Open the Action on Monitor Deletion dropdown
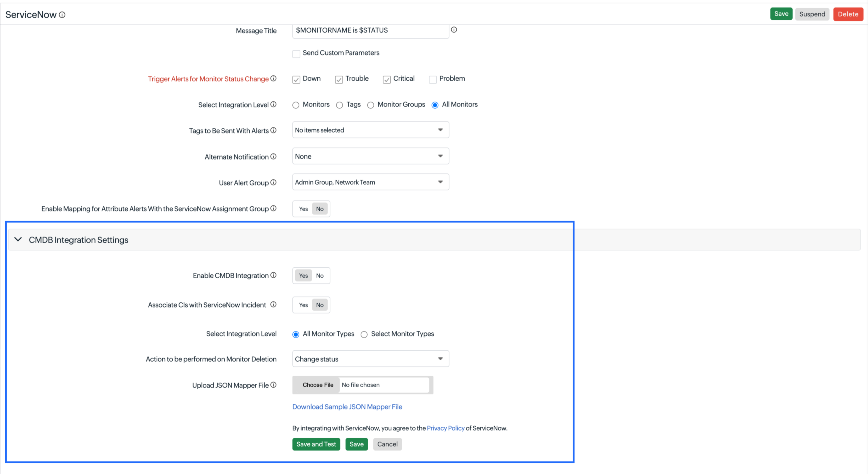This screenshot has width=868, height=474. click(371, 359)
